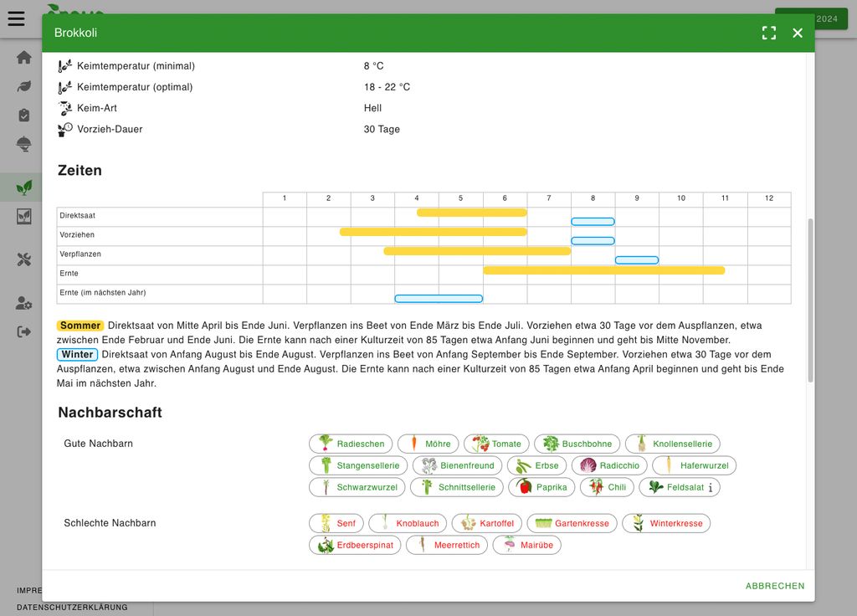The image size is (857, 616).
Task: Select the Radieschen good neighbor chip
Action: [x=351, y=444]
